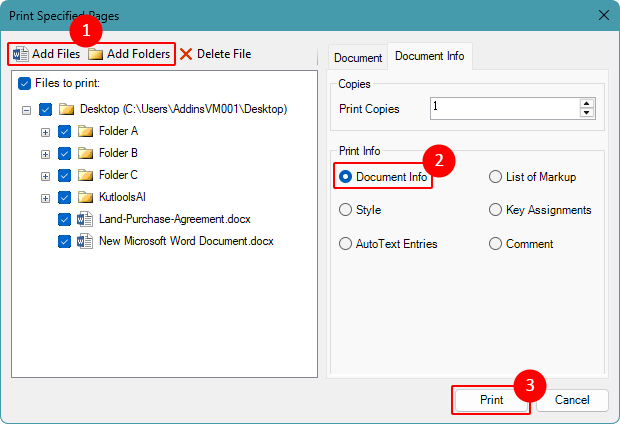Viewport: 620px width, 424px height.
Task: Select the KutoolsAI row text
Action: tap(122, 197)
